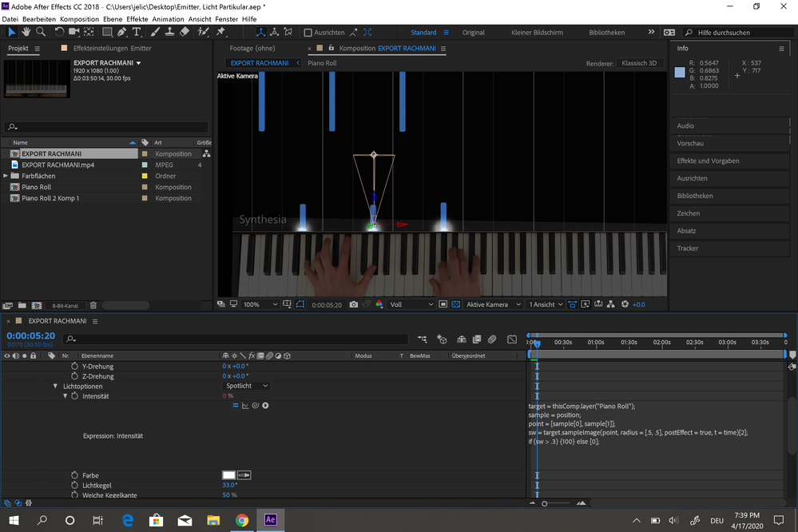The width and height of the screenshot is (798, 532).
Task: Open the Spotlicht light type dropdown
Action: [x=244, y=386]
